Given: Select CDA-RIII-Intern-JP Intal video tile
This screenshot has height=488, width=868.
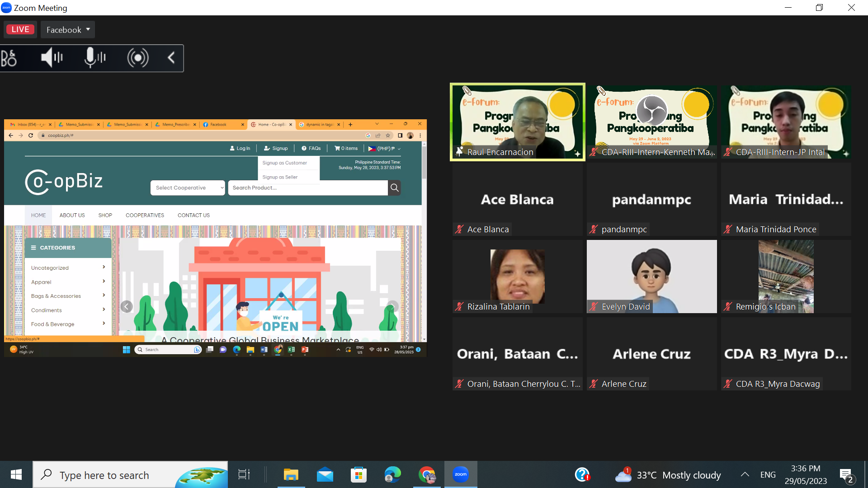Looking at the screenshot, I should 786,122.
